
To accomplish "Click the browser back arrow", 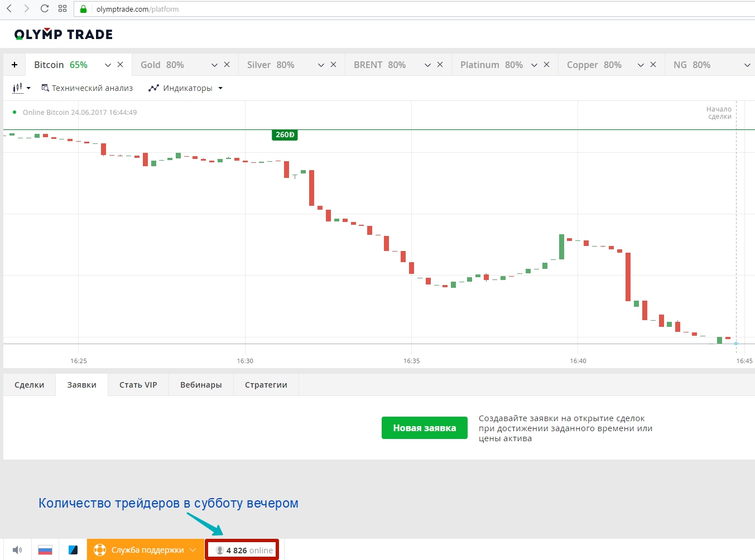I will coord(9,9).
